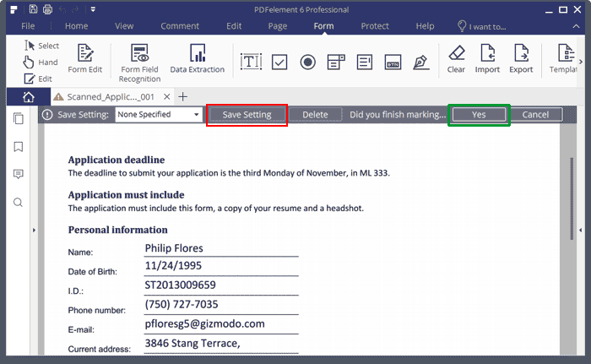Screen dimensions: 591x364
Task: Click the Form Edit icon
Action: [84, 57]
